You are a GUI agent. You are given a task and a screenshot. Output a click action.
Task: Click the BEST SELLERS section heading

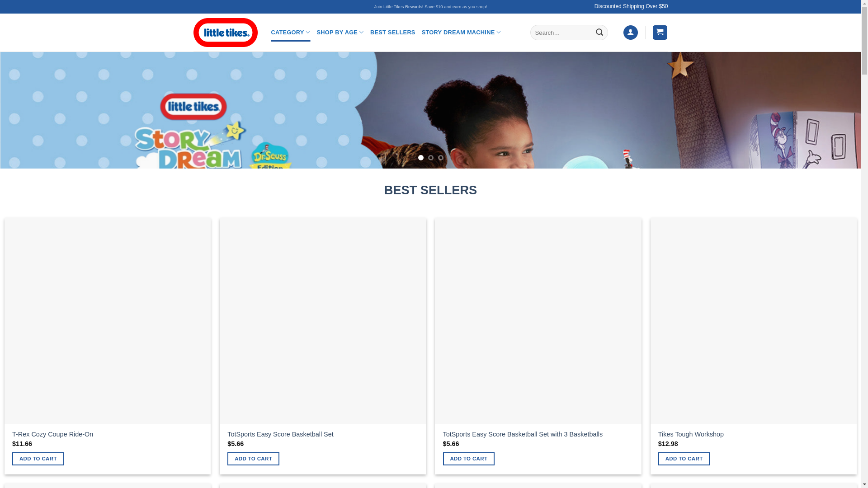(x=430, y=190)
